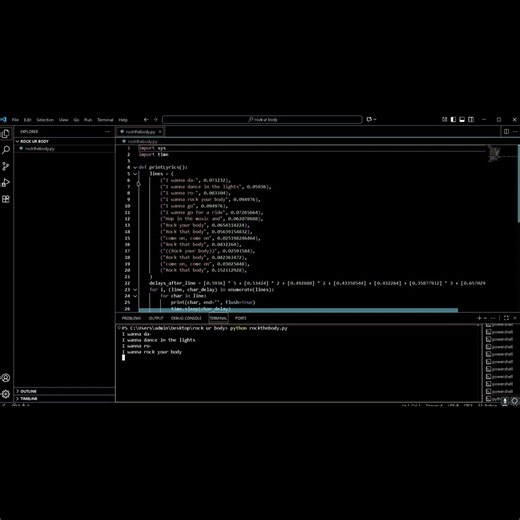Open the Source Control view
This screenshot has width=520, height=520.
click(x=6, y=166)
